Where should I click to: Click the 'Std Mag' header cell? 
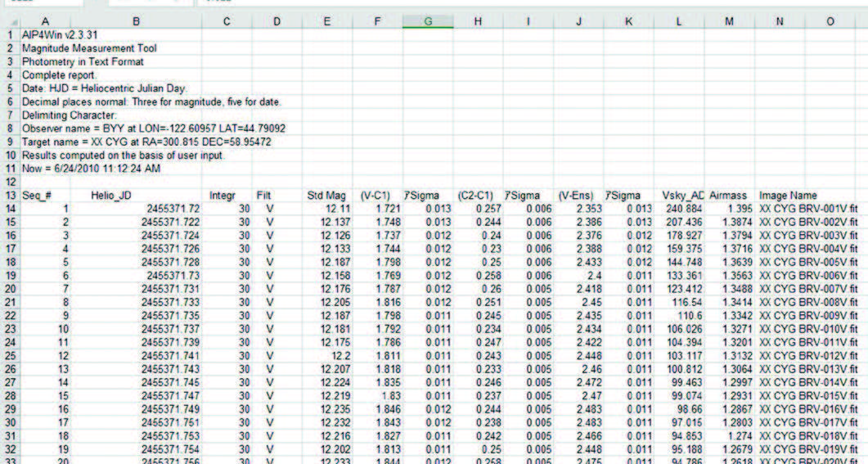click(327, 196)
